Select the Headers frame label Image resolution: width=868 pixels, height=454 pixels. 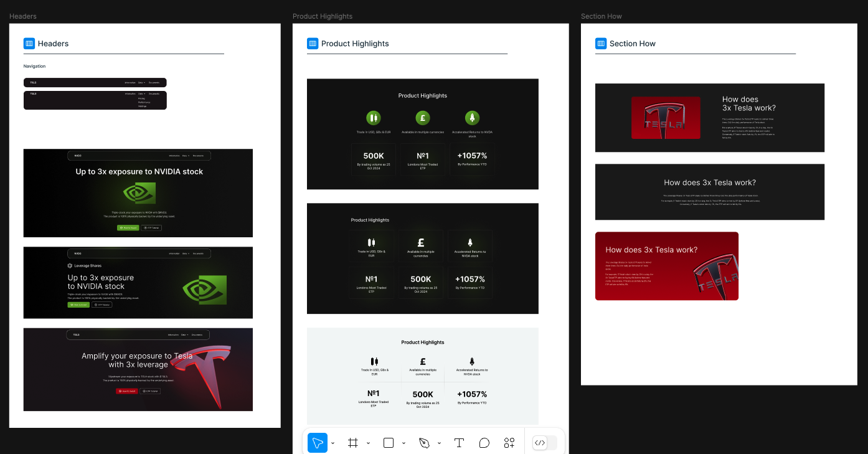point(22,16)
